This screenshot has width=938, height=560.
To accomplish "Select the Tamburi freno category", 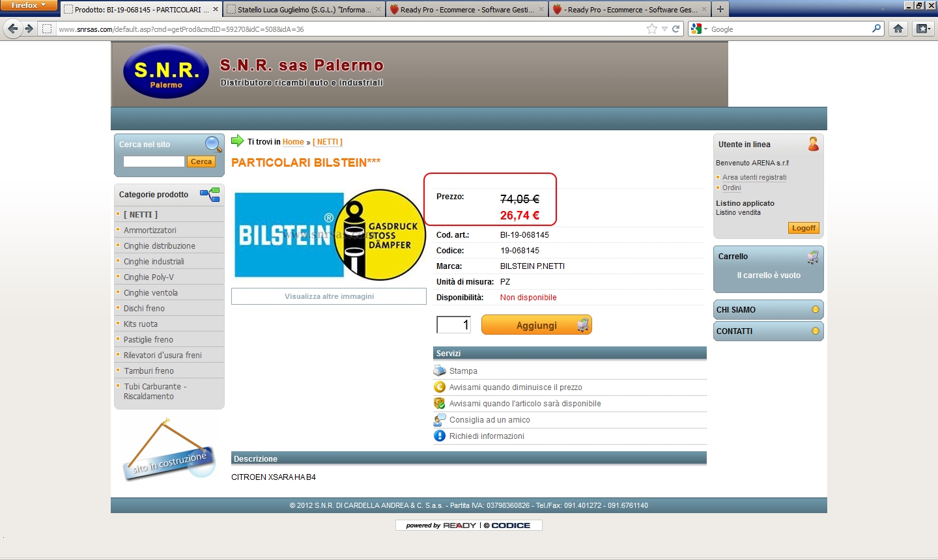I will click(149, 371).
